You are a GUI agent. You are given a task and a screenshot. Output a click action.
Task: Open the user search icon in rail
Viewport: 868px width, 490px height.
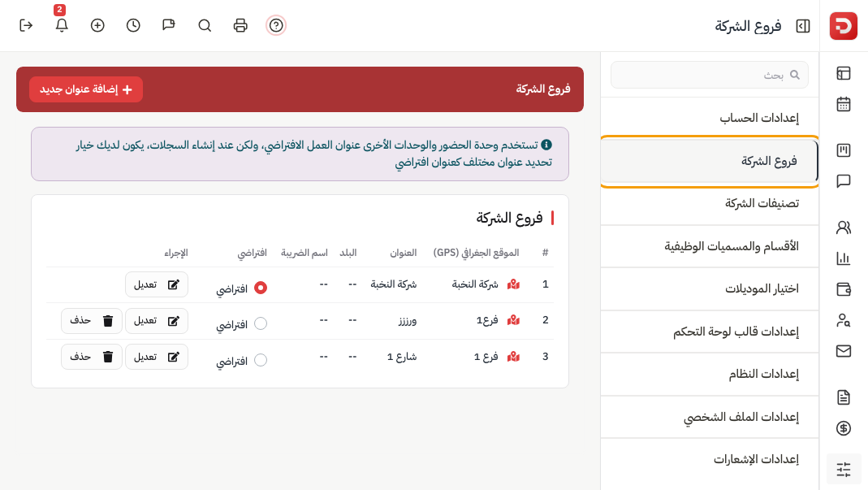click(843, 320)
